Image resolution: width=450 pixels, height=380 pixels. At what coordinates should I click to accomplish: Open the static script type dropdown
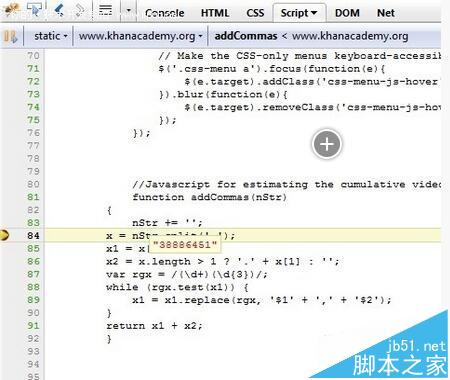[x=51, y=36]
